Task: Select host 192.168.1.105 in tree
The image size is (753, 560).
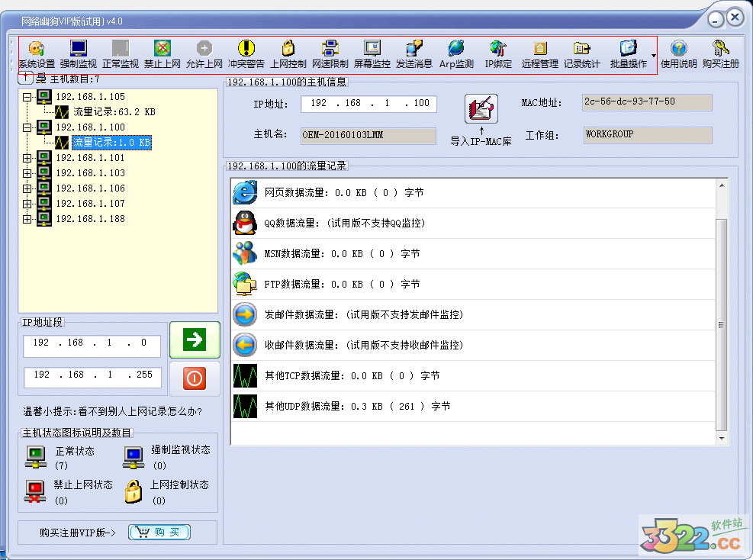Action: point(90,97)
